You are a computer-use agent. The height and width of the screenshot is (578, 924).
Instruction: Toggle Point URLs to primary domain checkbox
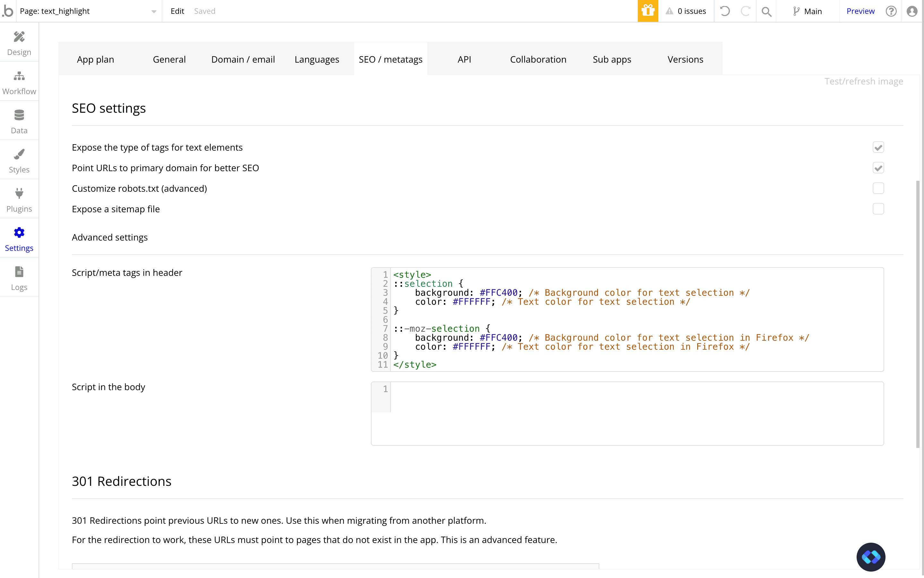878,168
